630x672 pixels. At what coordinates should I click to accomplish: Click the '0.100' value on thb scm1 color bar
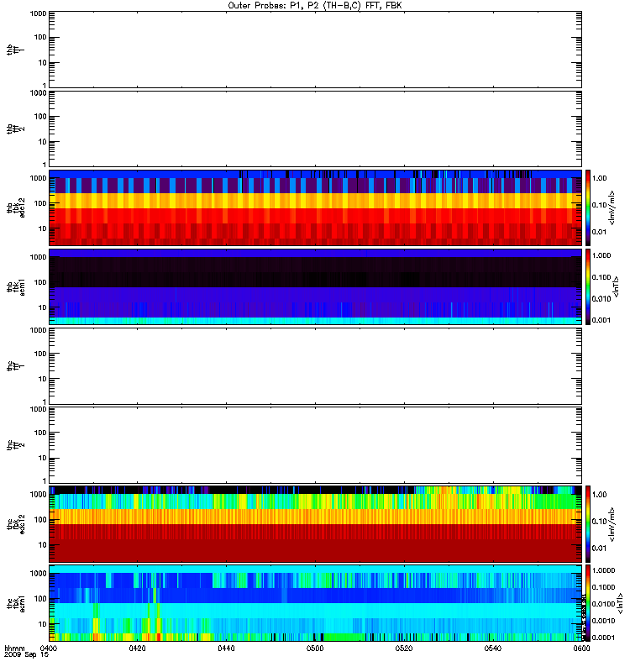click(x=601, y=277)
